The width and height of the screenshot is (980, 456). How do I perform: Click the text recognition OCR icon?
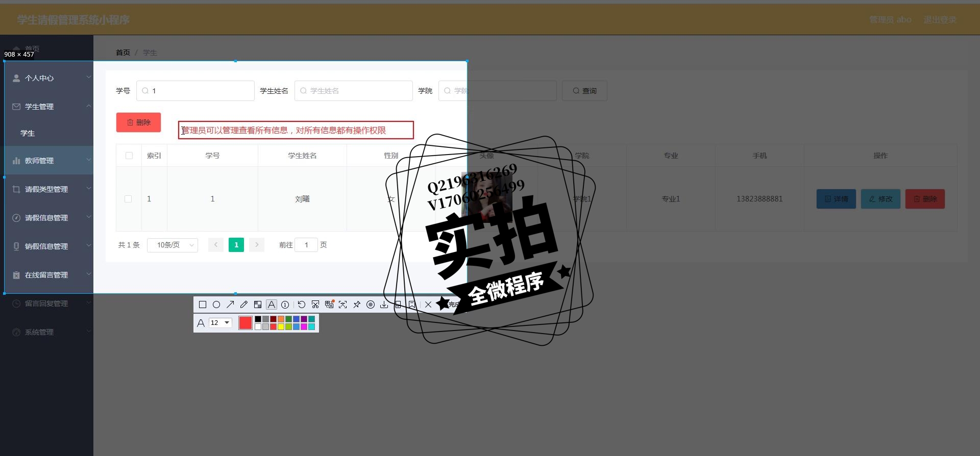(343, 305)
